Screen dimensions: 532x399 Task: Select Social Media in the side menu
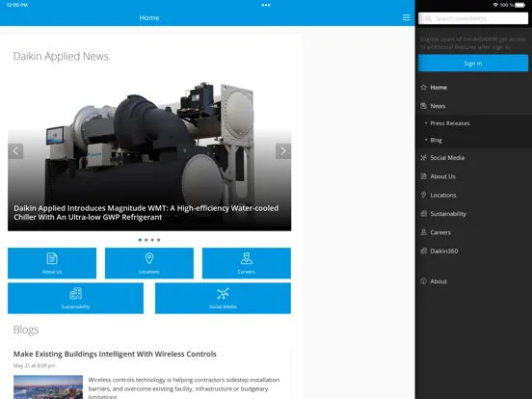[x=447, y=157]
